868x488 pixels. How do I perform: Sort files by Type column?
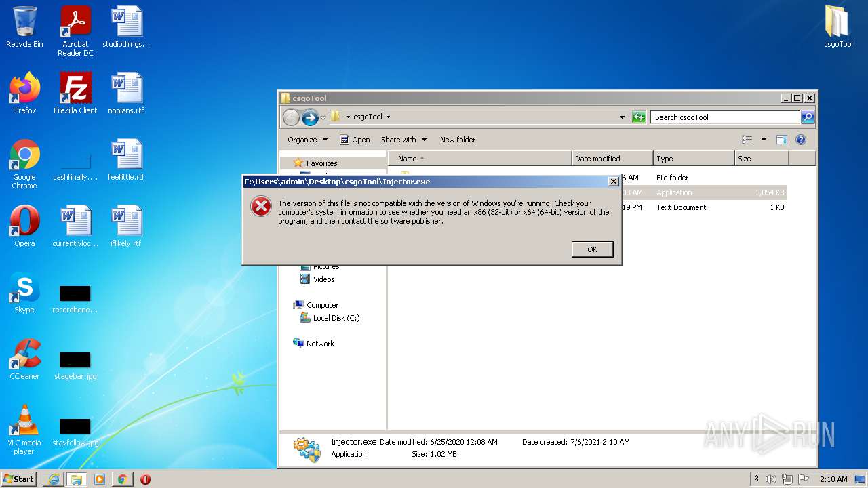[694, 159]
